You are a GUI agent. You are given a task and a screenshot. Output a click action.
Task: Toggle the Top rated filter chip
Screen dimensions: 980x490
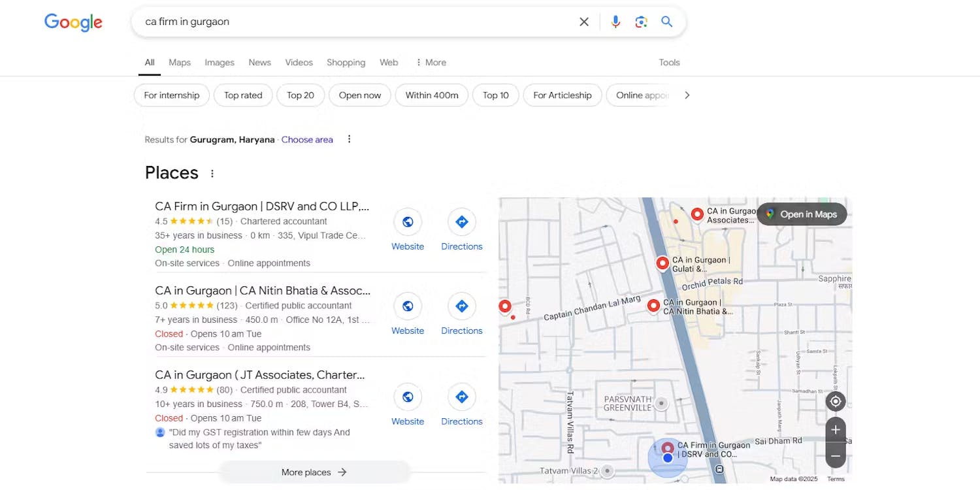pyautogui.click(x=243, y=95)
